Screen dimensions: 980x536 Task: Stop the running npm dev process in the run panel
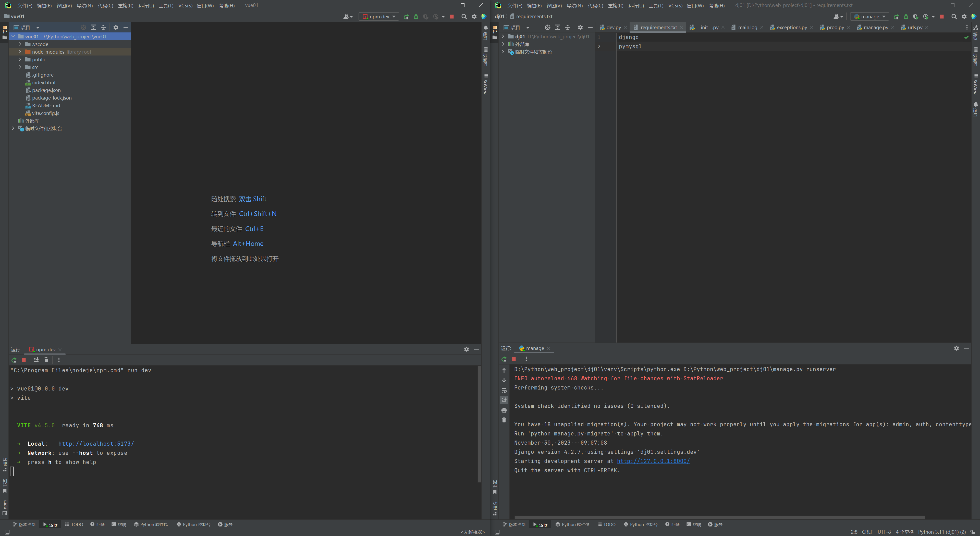[23, 360]
